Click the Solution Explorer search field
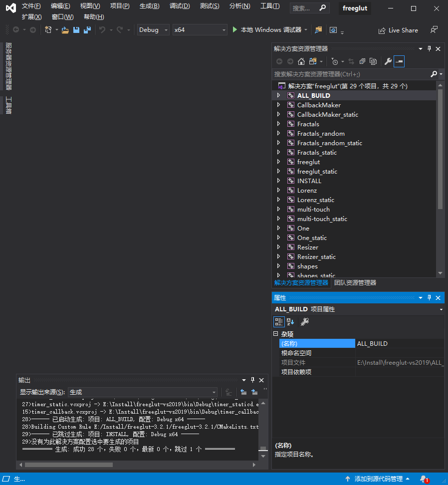 tap(351, 74)
